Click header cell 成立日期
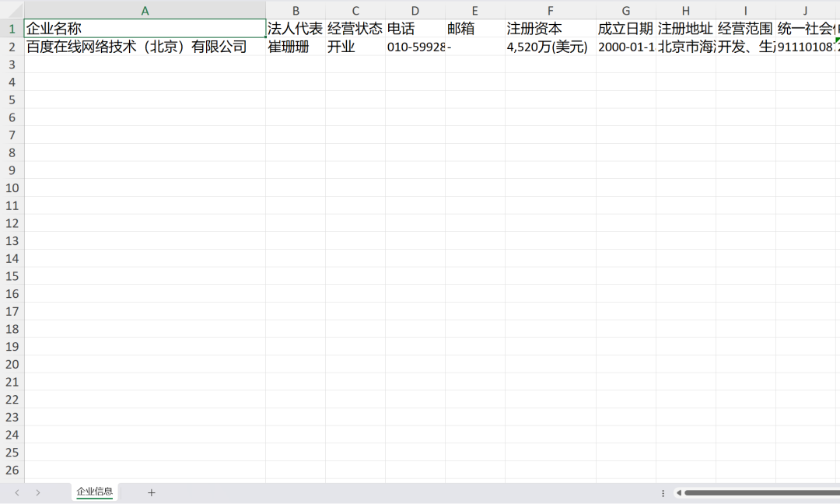 click(625, 28)
